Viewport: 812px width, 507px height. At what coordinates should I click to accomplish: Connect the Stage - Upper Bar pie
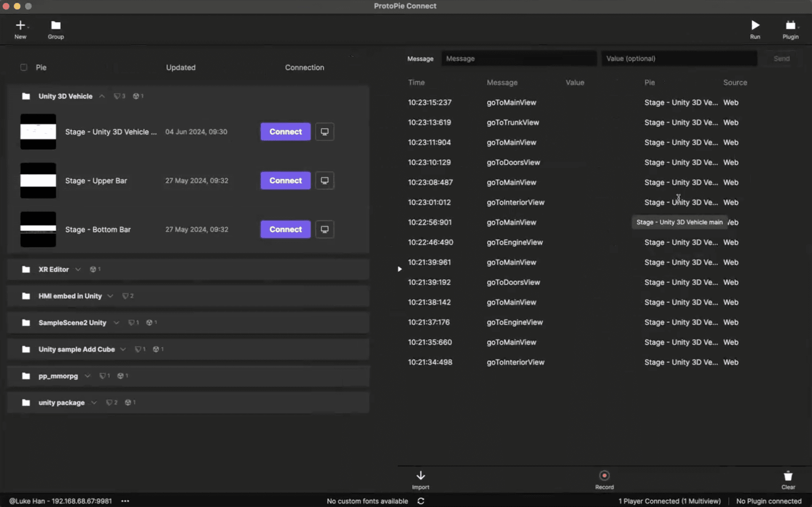pyautogui.click(x=285, y=180)
